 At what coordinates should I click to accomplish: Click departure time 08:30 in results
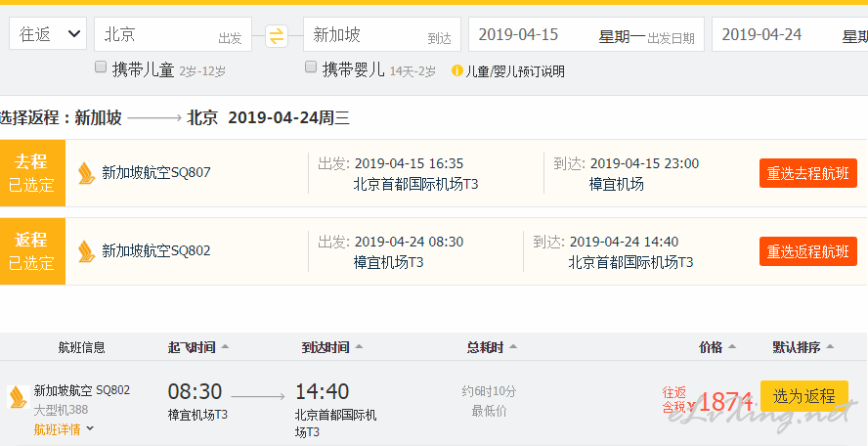(195, 391)
